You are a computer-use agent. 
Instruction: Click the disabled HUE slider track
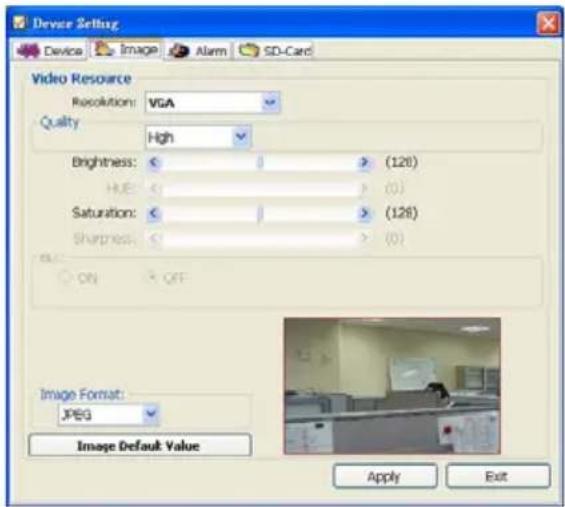259,188
